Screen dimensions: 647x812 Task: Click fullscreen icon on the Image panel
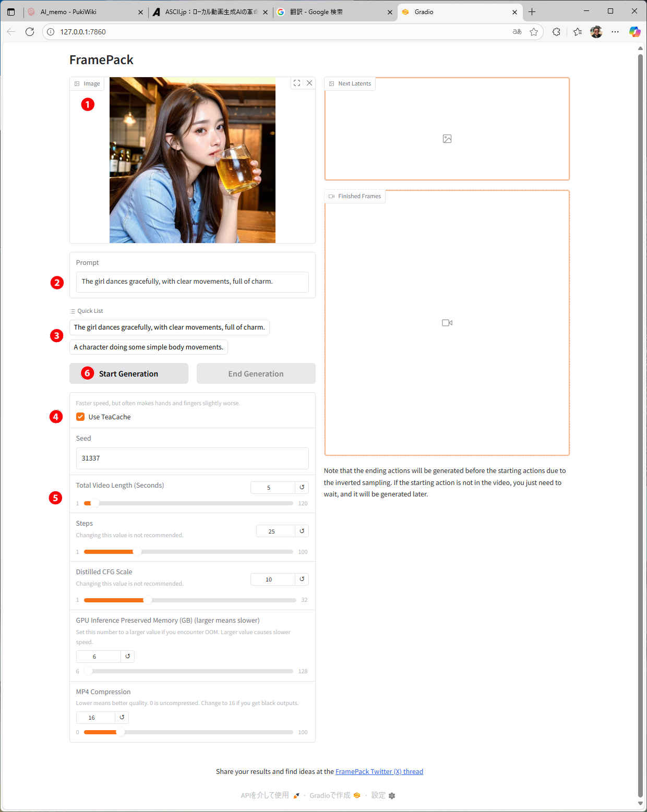[x=297, y=83]
